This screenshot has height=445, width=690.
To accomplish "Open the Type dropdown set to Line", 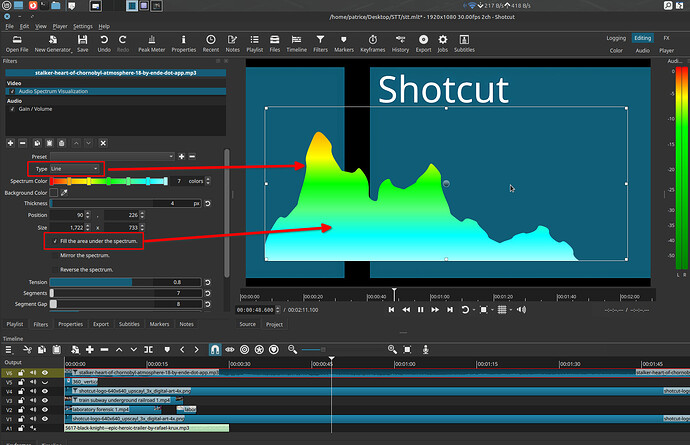I will pyautogui.click(x=75, y=169).
